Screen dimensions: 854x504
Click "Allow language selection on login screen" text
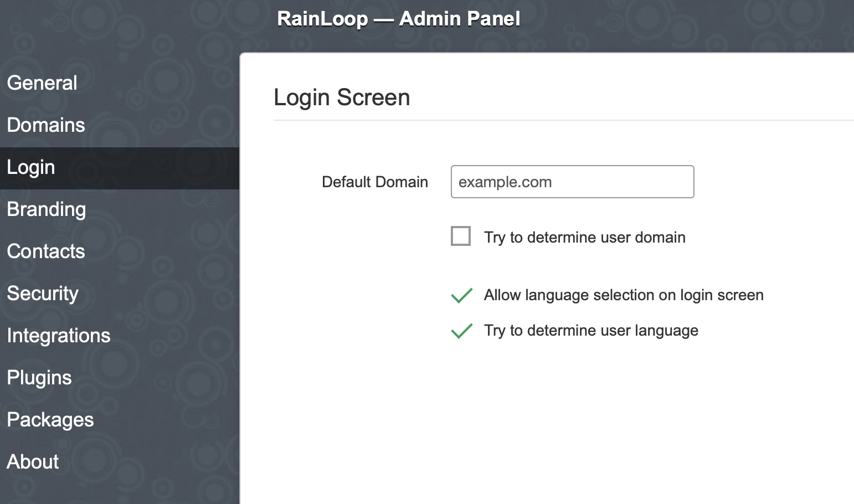(624, 295)
